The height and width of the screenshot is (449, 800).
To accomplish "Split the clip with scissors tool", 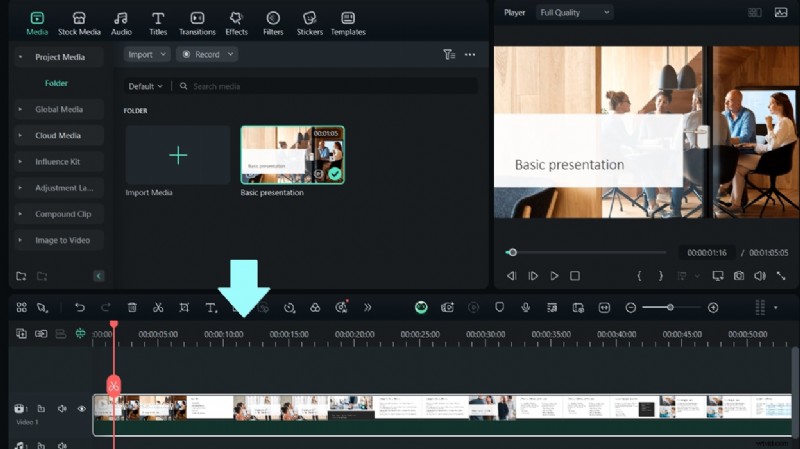I will point(158,307).
